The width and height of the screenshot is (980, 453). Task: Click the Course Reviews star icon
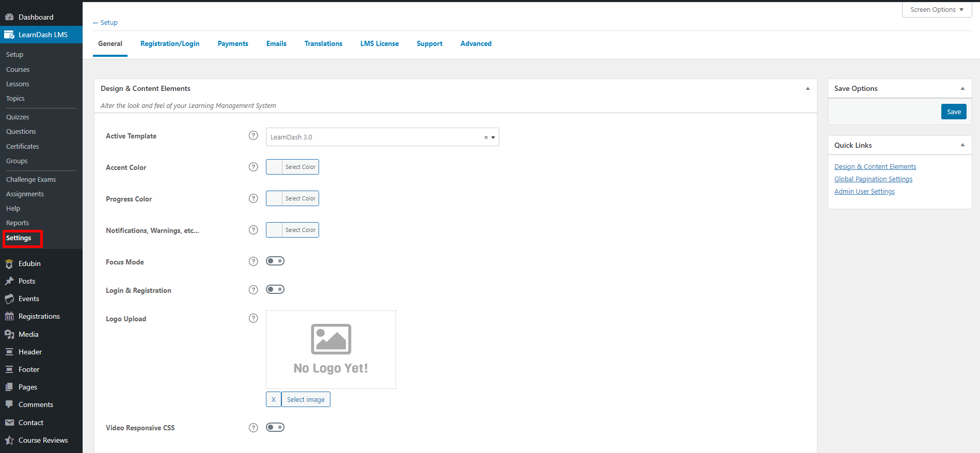coord(9,440)
